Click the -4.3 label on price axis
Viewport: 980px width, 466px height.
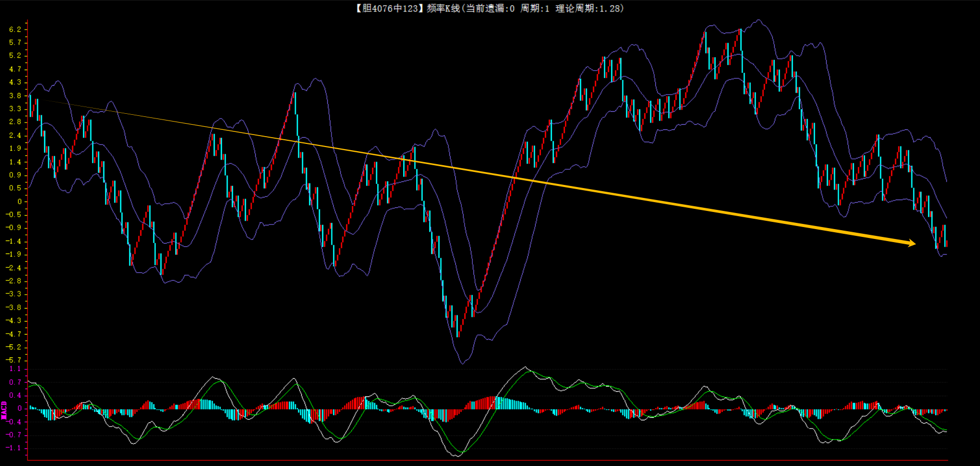pos(14,321)
